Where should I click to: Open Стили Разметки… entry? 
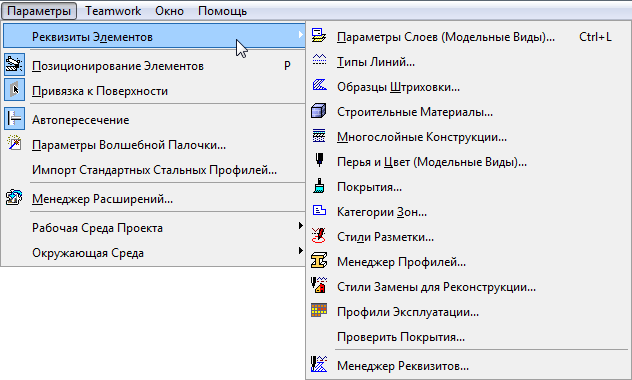coord(385,237)
